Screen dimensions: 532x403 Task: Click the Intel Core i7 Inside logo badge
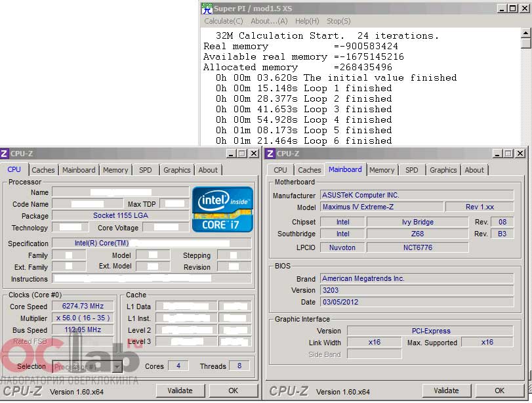tap(224, 211)
